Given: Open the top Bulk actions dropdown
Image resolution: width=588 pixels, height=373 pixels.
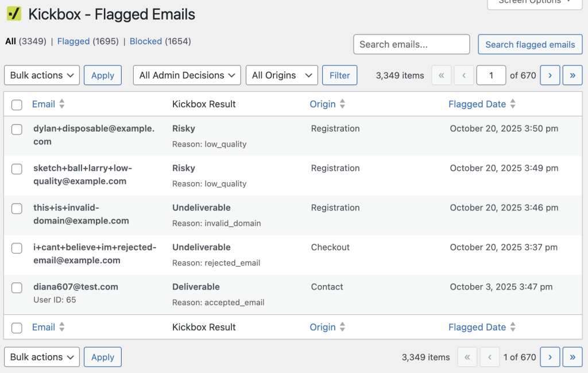Looking at the screenshot, I should point(42,75).
